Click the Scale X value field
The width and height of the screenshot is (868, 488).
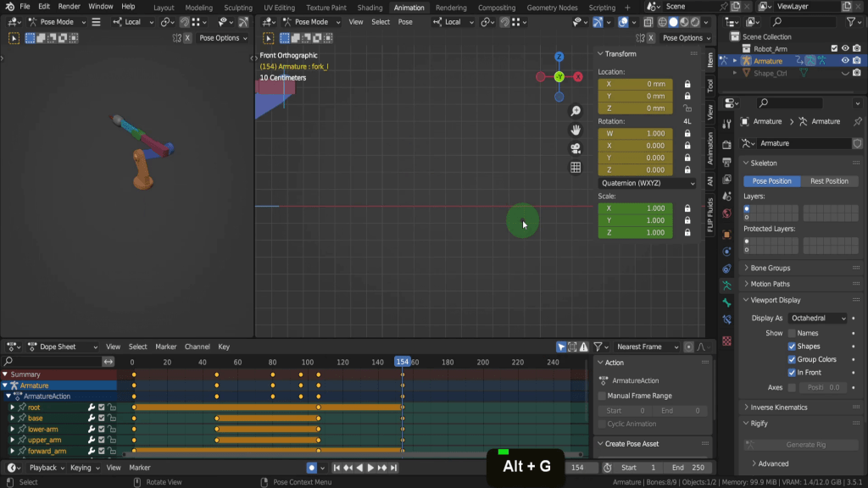pos(635,208)
